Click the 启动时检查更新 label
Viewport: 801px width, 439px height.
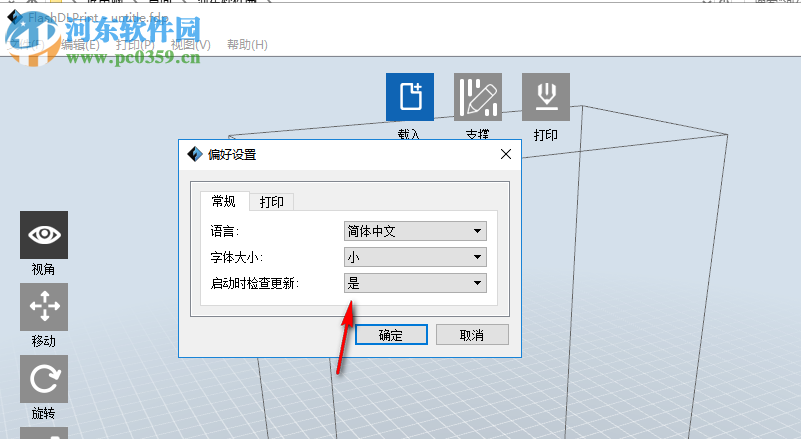click(255, 283)
